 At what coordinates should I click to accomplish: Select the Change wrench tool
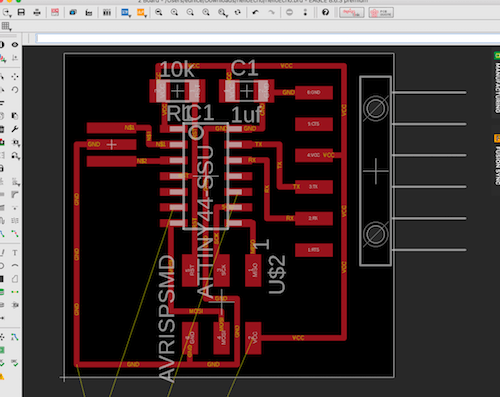point(15,129)
